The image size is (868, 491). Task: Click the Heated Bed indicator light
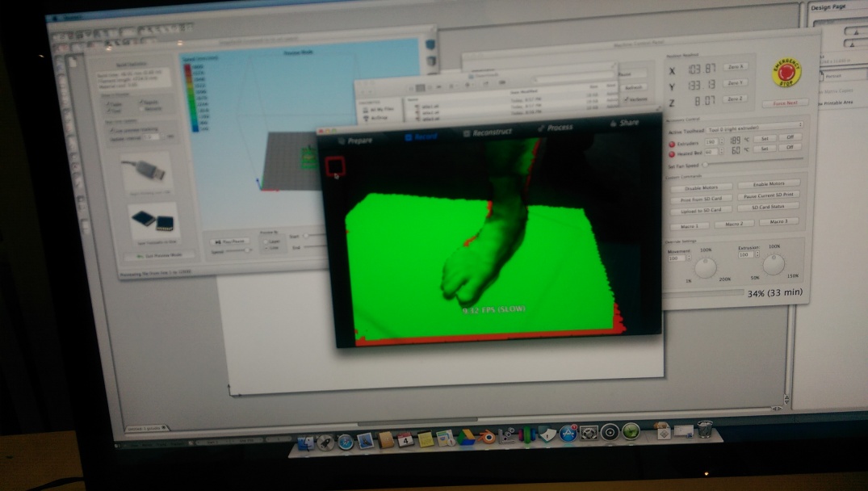(672, 153)
